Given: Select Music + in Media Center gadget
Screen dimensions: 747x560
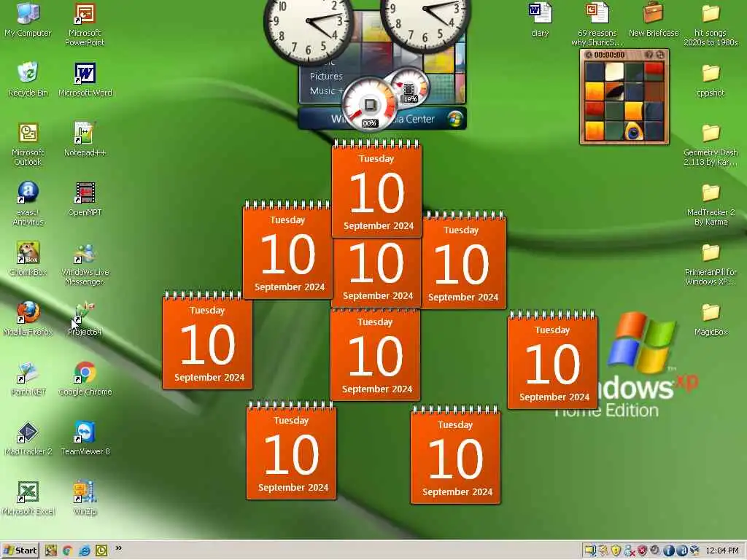Looking at the screenshot, I should 327,90.
